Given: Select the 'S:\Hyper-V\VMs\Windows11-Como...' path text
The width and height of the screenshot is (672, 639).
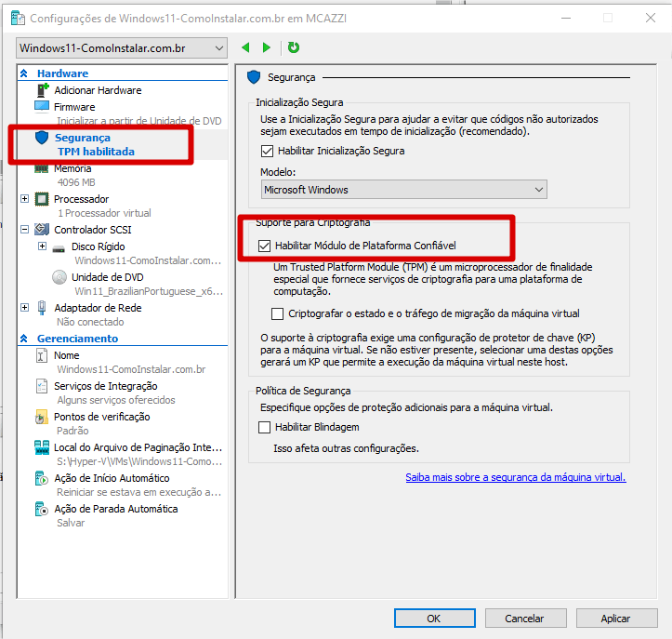Looking at the screenshot, I should (x=139, y=461).
